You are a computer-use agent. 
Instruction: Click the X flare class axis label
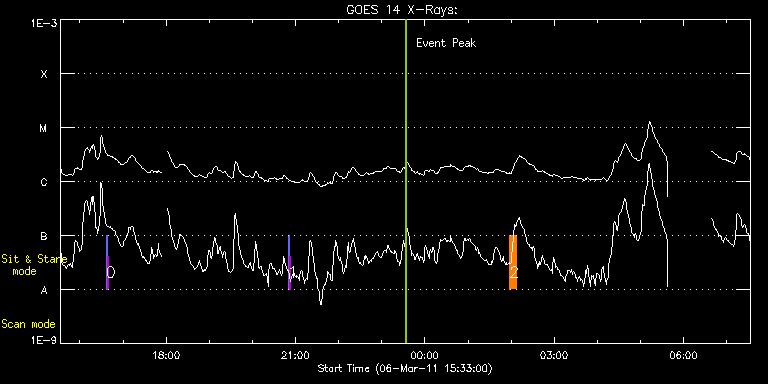(44, 74)
